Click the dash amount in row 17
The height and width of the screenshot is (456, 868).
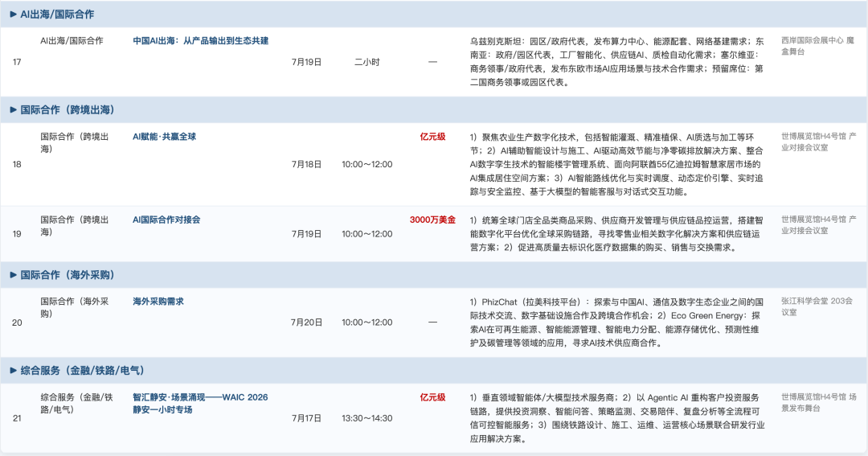[432, 62]
